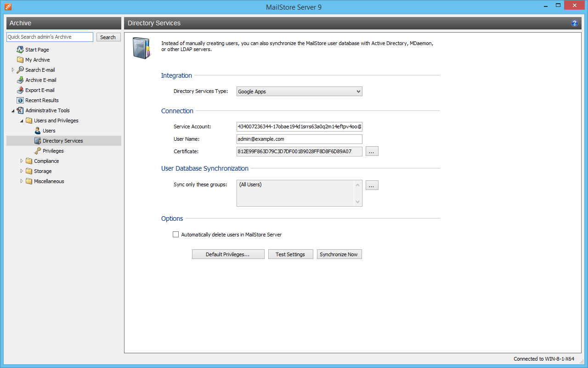Click the (All Users) groups list entry
This screenshot has height=368, width=588.
[250, 184]
